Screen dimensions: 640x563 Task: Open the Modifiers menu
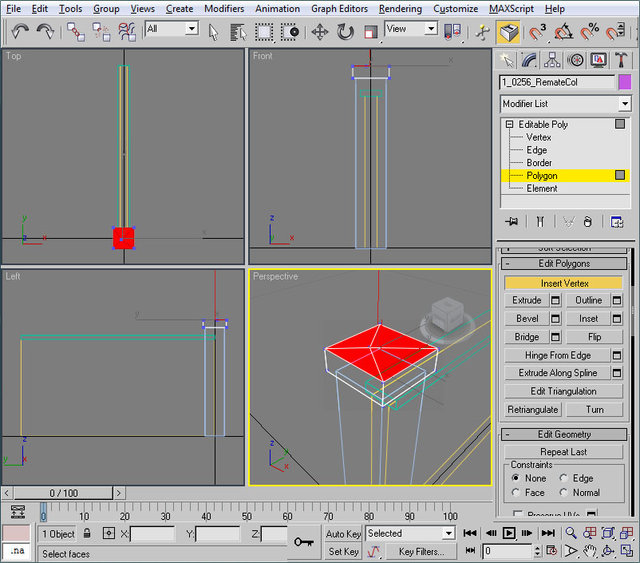(223, 8)
